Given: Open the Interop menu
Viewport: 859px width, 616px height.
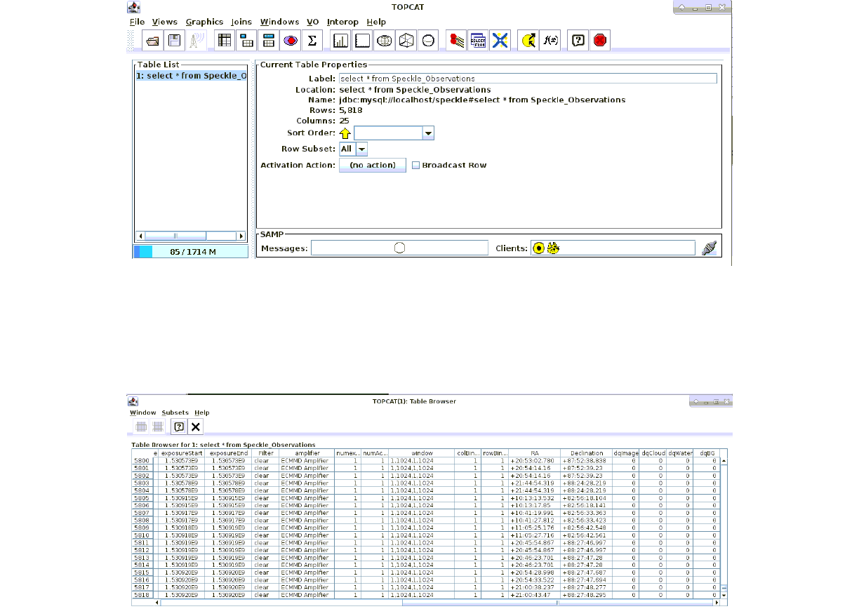Looking at the screenshot, I should pos(342,22).
